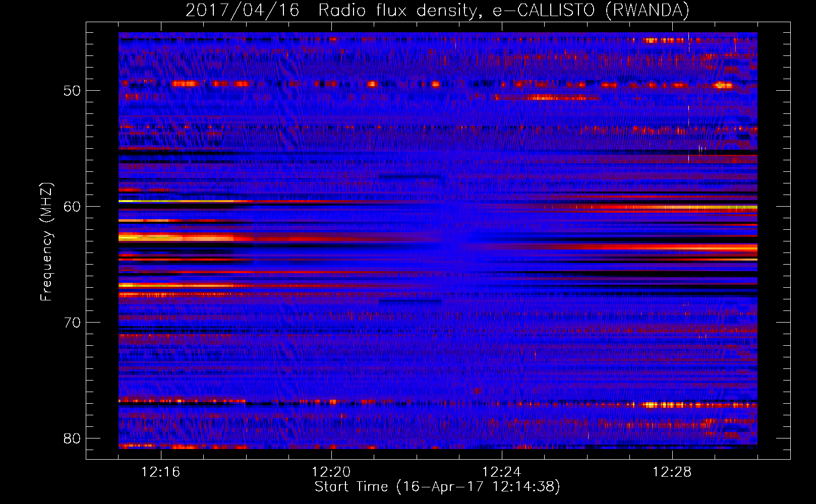Click the plot title 'Radio flux density, e-CALLISTO (RWANDA)'
This screenshot has height=504, width=816.
point(504,11)
